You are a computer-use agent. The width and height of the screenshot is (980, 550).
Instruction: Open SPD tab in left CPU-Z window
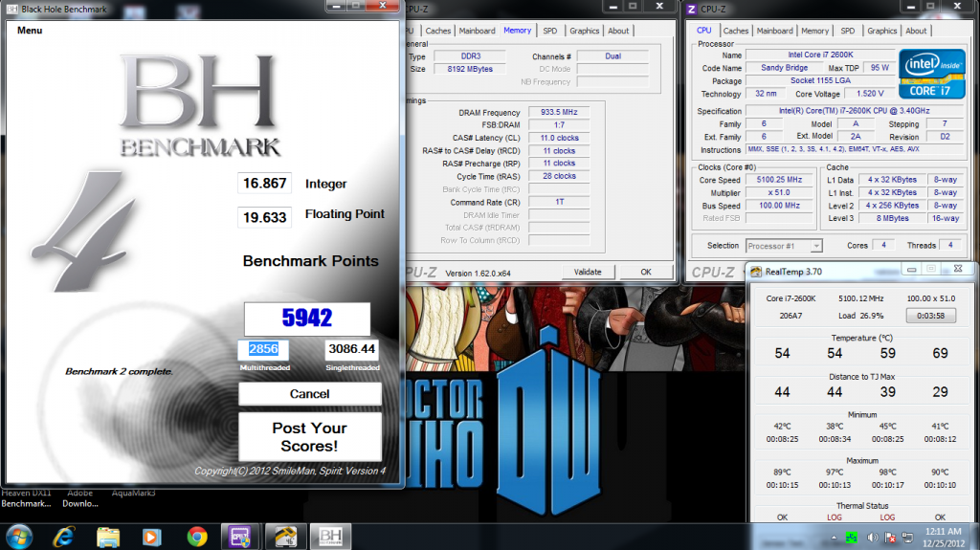pos(550,31)
